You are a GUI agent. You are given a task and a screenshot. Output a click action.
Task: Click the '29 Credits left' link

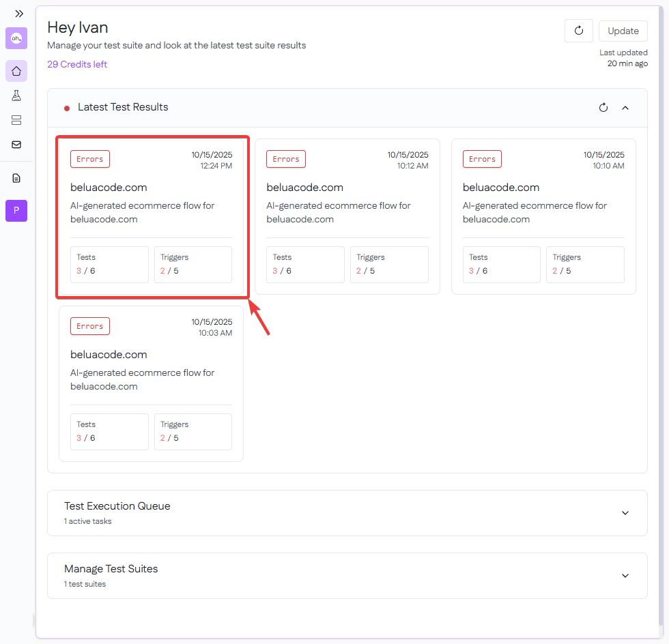77,64
